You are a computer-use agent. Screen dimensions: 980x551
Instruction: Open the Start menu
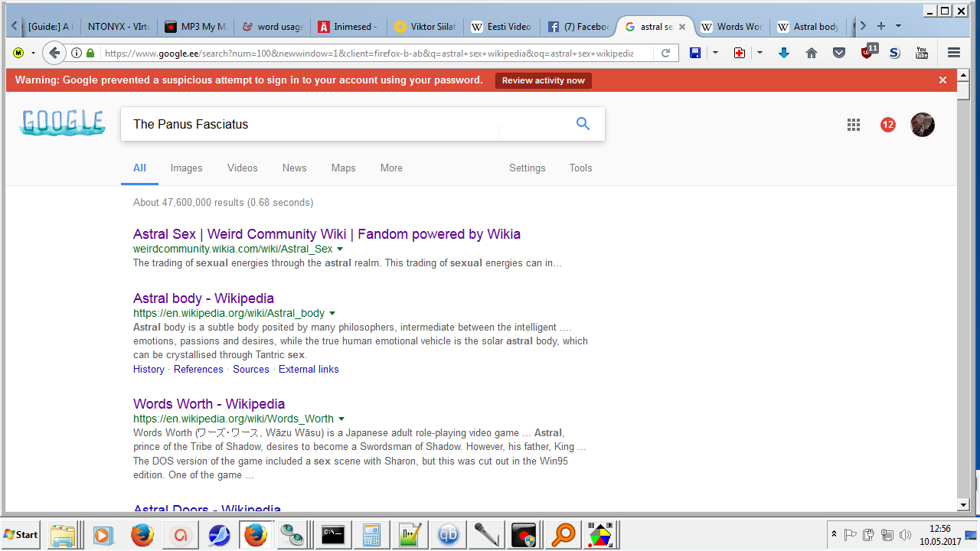[21, 534]
